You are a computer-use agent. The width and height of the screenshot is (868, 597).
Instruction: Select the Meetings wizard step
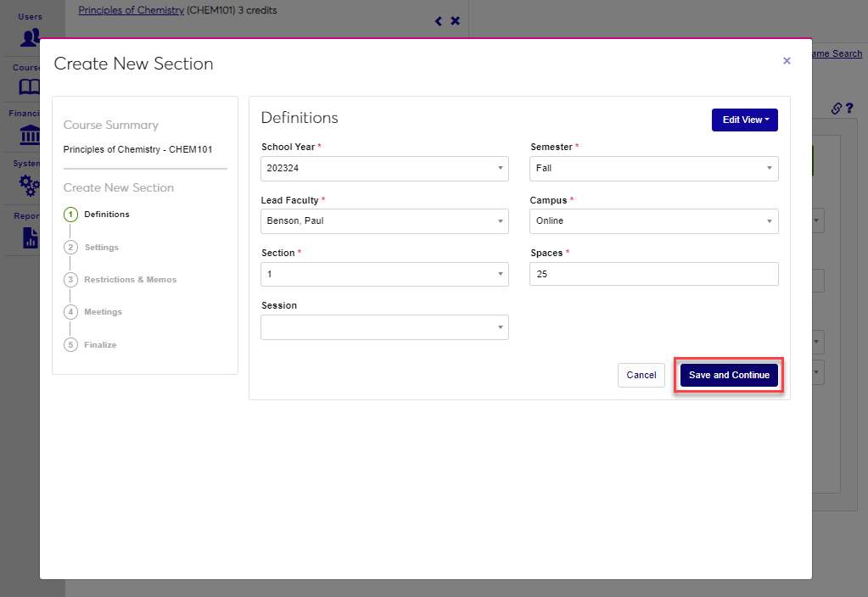(x=103, y=312)
